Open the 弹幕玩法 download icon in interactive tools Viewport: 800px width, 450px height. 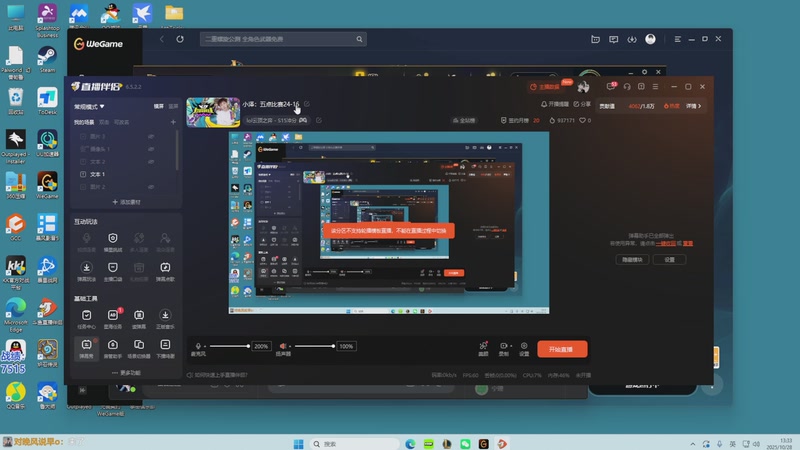pyautogui.click(x=86, y=271)
